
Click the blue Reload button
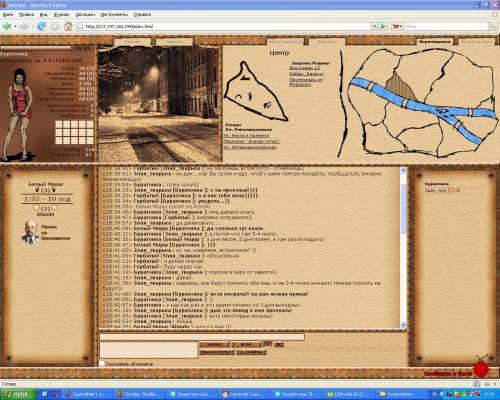[42, 26]
